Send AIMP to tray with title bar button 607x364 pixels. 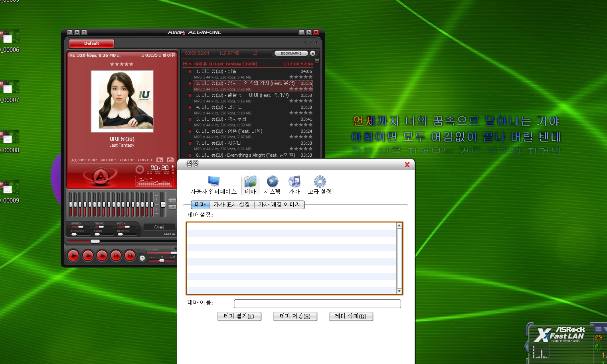[308, 32]
